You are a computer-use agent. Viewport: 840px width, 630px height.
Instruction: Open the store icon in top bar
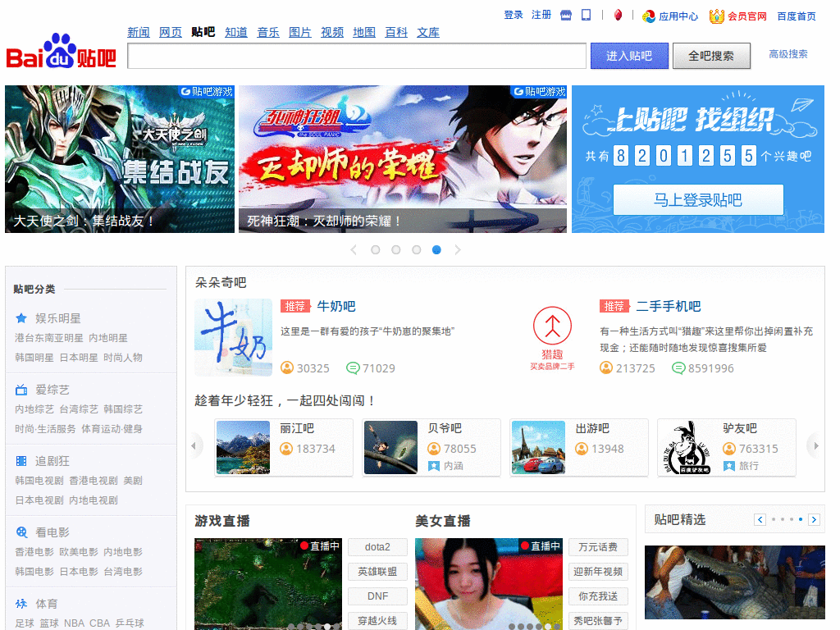pyautogui.click(x=566, y=15)
